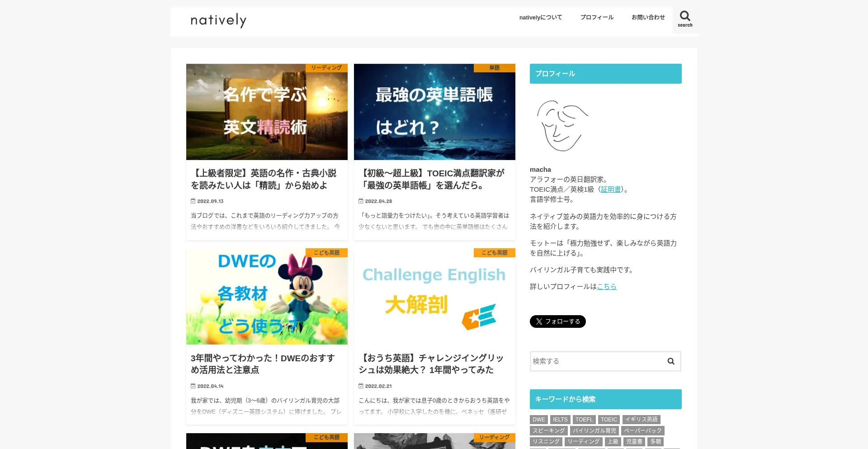
Task: Select the 上級 keyword tag
Action: pyautogui.click(x=613, y=442)
